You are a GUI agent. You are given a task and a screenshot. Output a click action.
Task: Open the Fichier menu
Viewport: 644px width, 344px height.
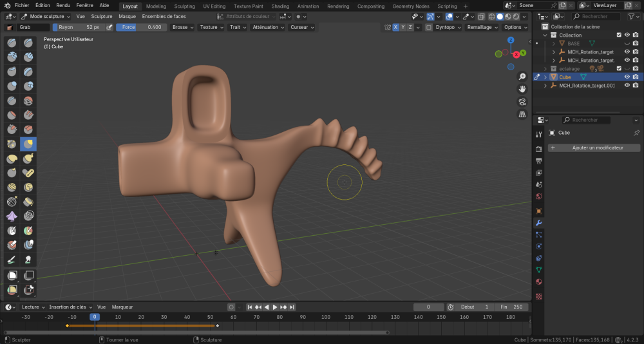(22, 6)
